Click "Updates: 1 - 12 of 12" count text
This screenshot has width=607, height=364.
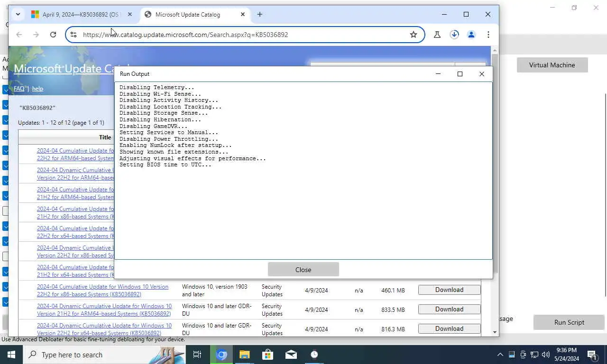pyautogui.click(x=45, y=123)
